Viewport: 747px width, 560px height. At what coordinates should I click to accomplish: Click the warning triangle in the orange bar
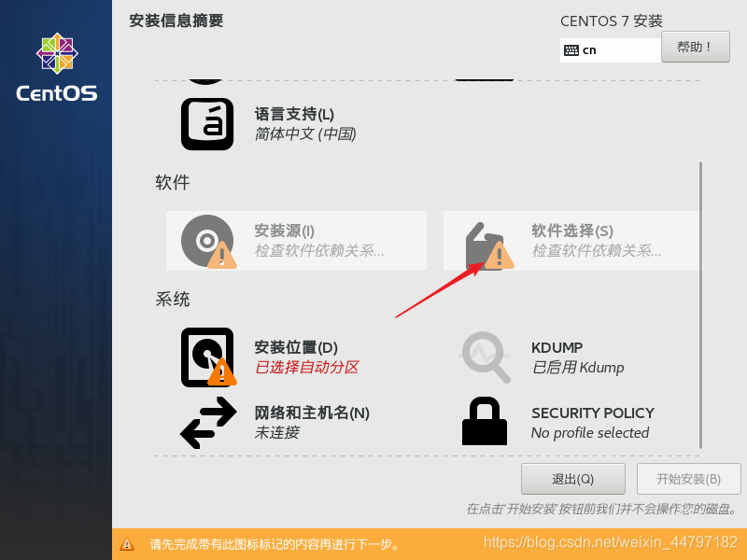coord(127,544)
